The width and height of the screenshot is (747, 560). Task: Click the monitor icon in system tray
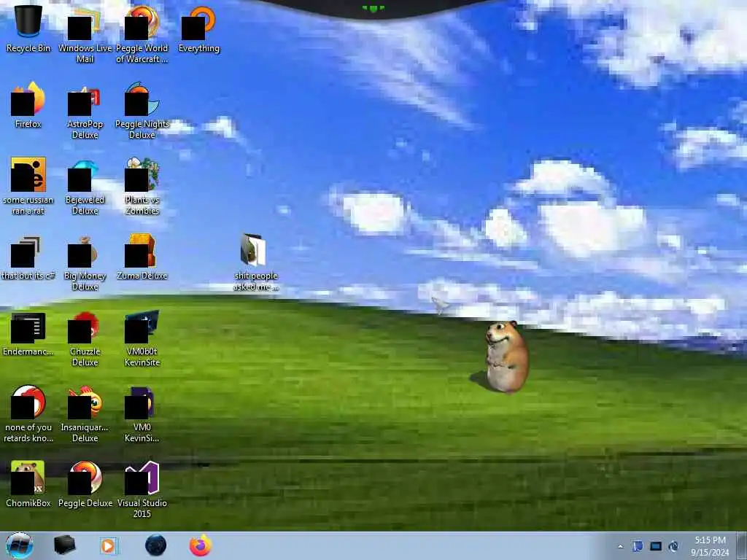point(656,546)
